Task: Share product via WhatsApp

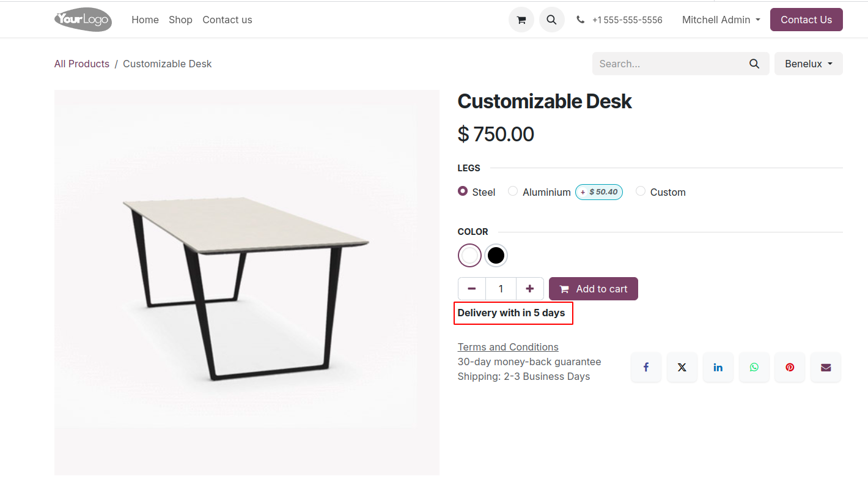Action: (754, 367)
